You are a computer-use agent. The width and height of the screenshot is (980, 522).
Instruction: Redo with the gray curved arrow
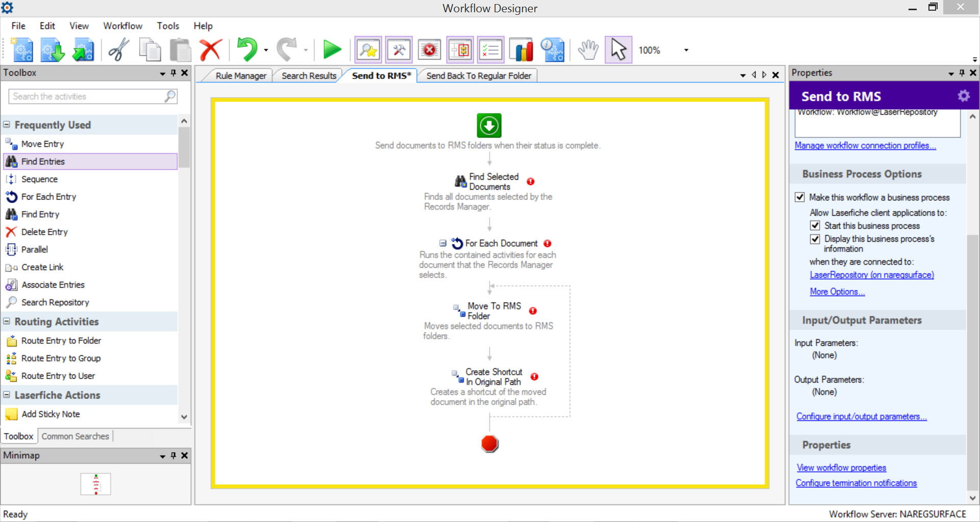click(287, 50)
